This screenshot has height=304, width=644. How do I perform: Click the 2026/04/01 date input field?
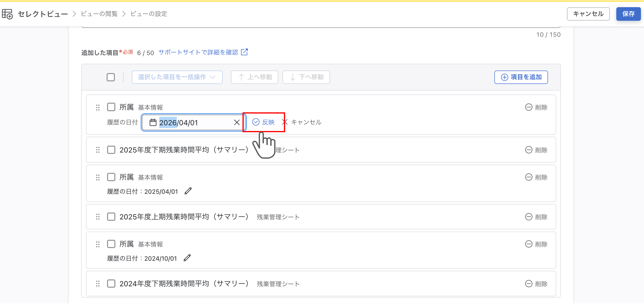[x=194, y=122]
